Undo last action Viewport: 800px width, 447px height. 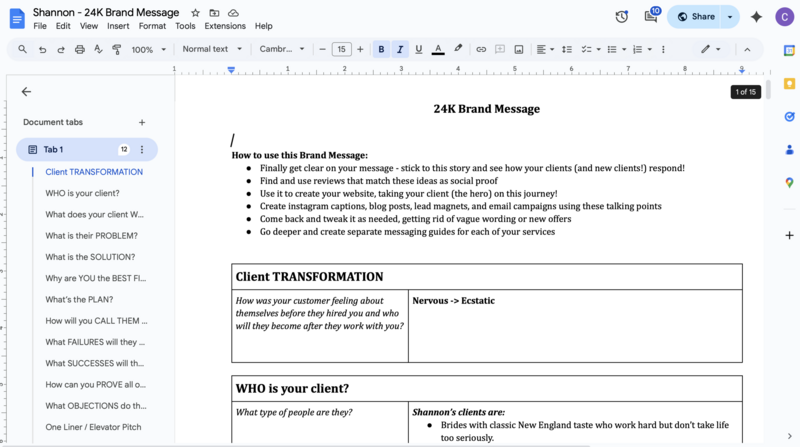pyautogui.click(x=42, y=49)
